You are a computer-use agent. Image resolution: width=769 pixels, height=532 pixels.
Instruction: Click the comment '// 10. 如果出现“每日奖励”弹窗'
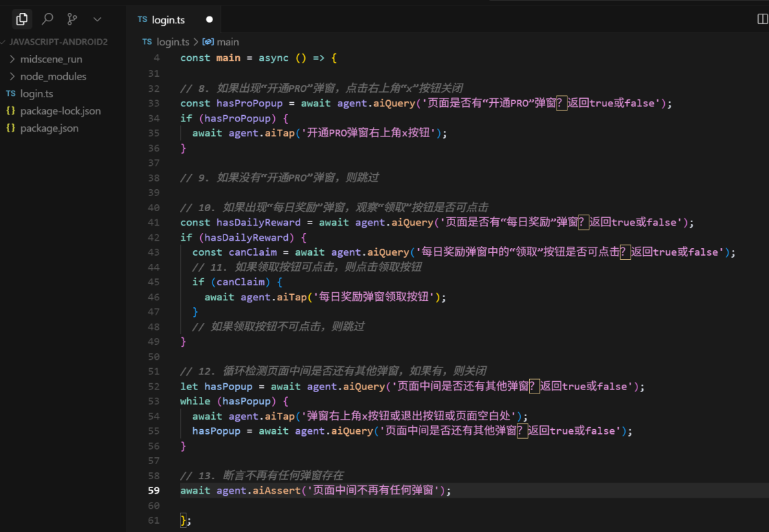click(x=334, y=208)
